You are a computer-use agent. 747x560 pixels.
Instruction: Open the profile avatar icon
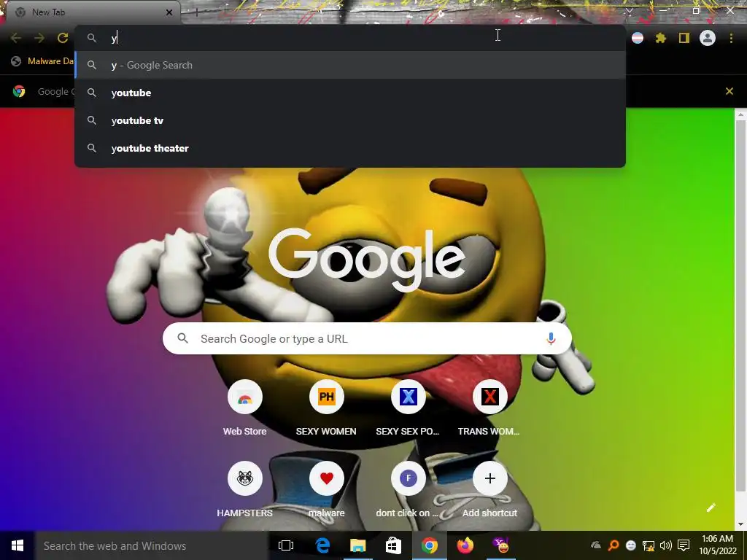tap(708, 38)
